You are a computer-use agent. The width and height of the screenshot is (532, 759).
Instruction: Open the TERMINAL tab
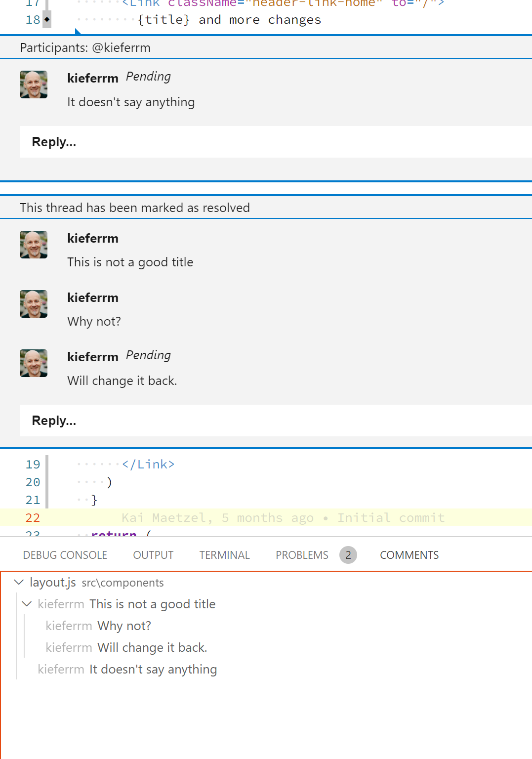[x=224, y=555]
